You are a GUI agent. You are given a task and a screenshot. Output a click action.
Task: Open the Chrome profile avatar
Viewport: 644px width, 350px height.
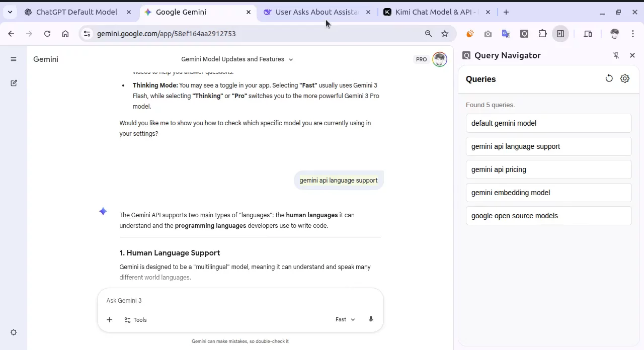(x=614, y=34)
